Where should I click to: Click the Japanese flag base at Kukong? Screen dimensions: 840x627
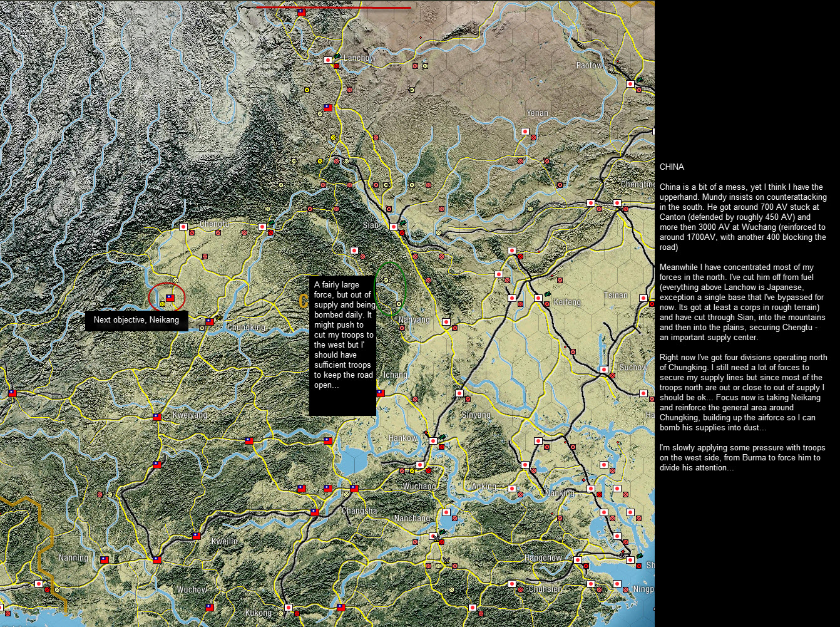[289, 608]
